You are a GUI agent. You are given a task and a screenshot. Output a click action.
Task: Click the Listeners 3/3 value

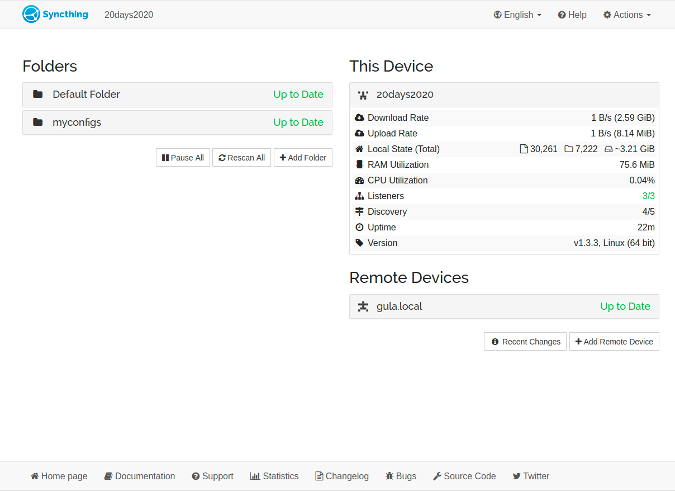(x=648, y=196)
